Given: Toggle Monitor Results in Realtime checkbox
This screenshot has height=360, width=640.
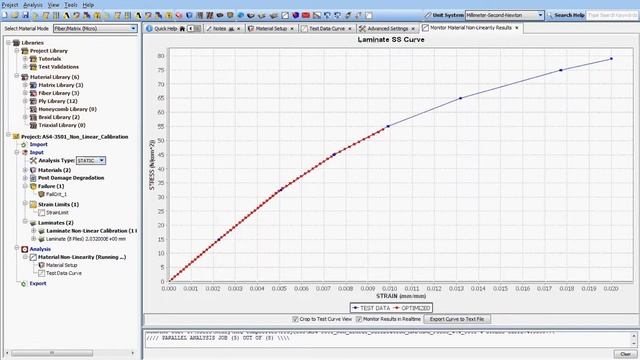Looking at the screenshot, I should coord(359,319).
